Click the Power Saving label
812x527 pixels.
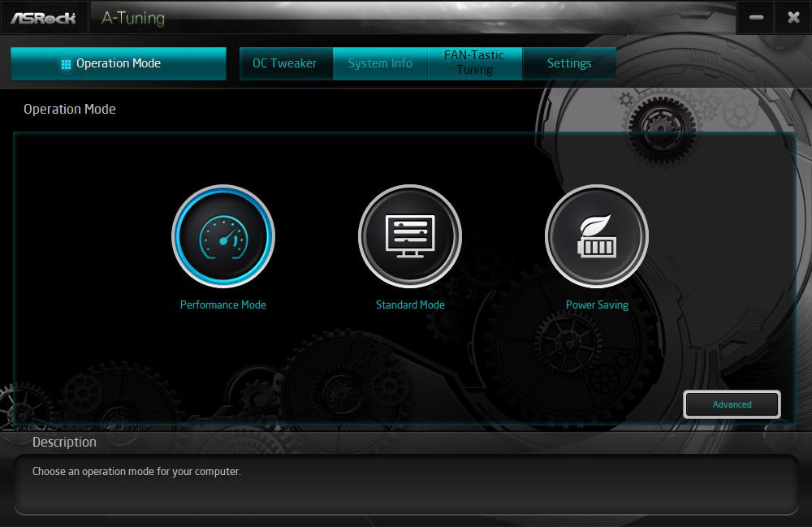[x=597, y=305]
